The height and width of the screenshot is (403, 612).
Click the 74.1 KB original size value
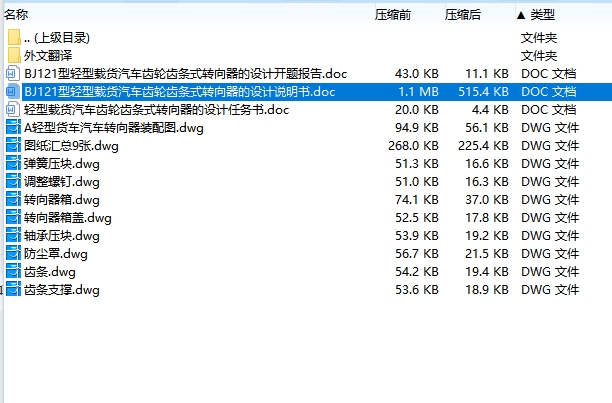(x=416, y=199)
